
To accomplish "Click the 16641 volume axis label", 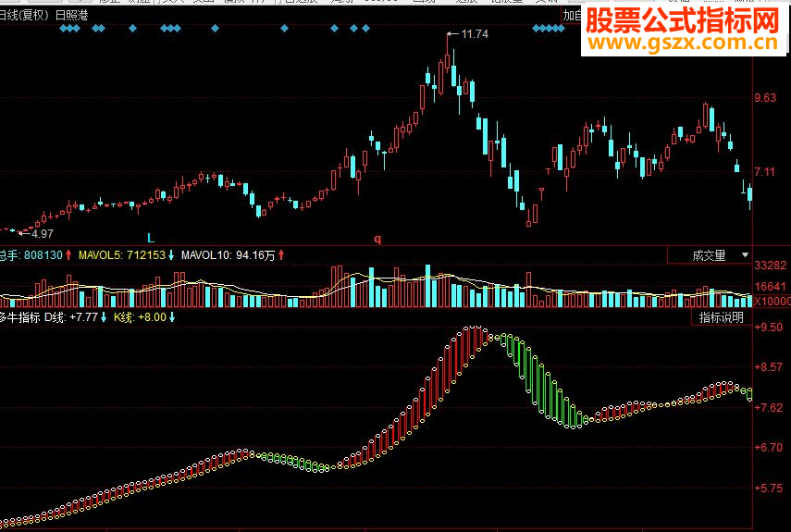I will pos(771,287).
